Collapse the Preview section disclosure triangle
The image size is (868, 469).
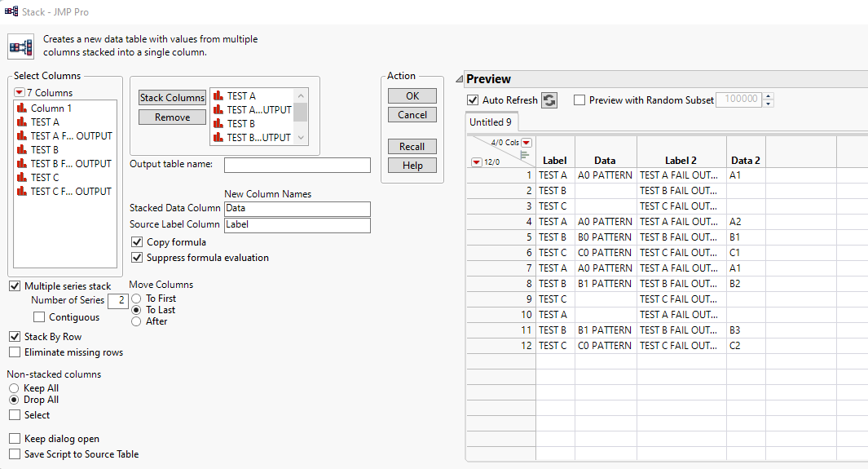point(460,79)
